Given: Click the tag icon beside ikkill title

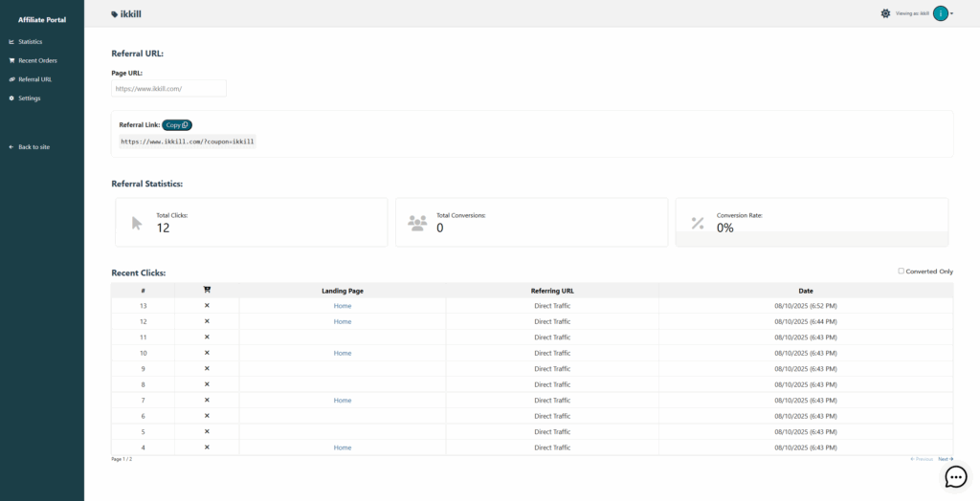Looking at the screenshot, I should pos(115,14).
